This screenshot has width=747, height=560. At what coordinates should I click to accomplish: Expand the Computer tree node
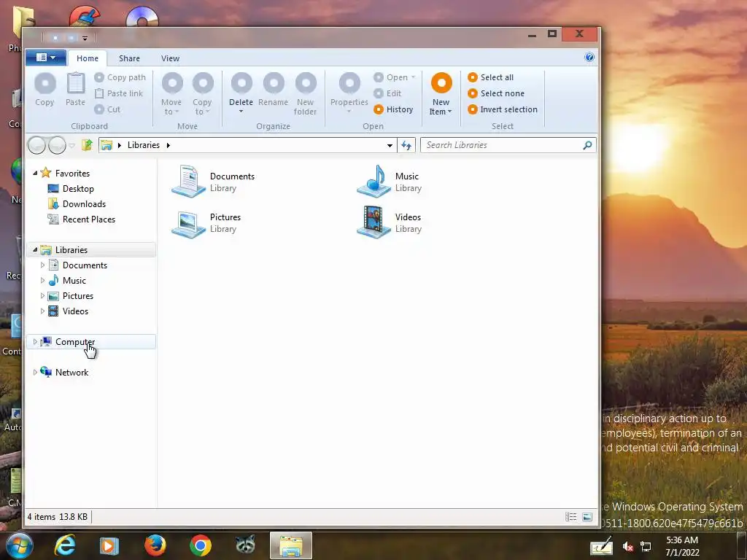click(x=35, y=341)
